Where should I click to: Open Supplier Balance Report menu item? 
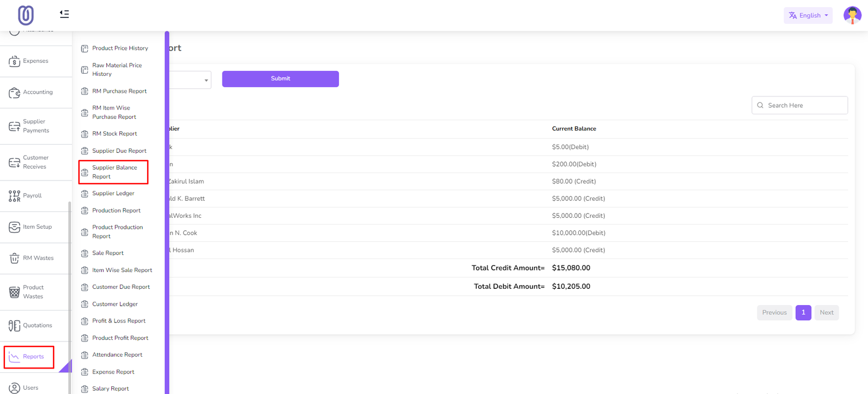click(x=114, y=172)
